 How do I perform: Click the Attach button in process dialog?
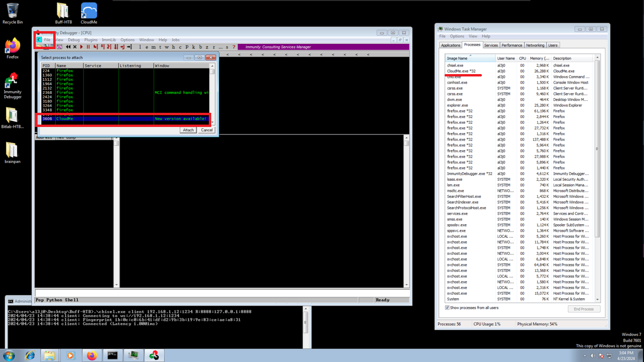tap(188, 130)
